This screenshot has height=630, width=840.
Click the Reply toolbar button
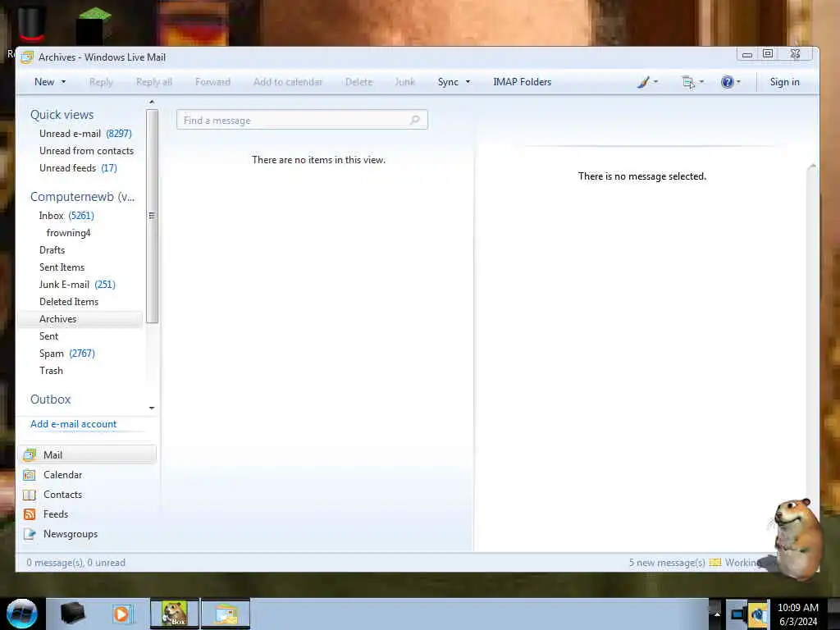coord(101,82)
